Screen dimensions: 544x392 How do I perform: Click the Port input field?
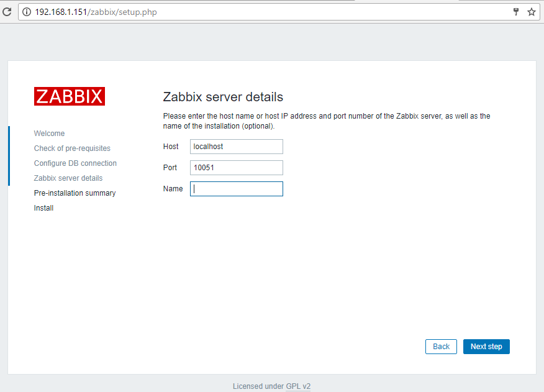236,168
